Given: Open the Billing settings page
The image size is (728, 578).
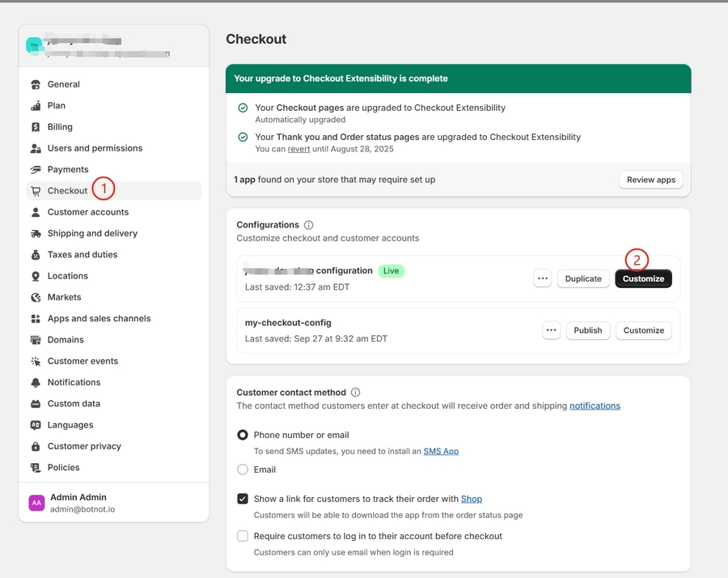Looking at the screenshot, I should click(x=60, y=127).
